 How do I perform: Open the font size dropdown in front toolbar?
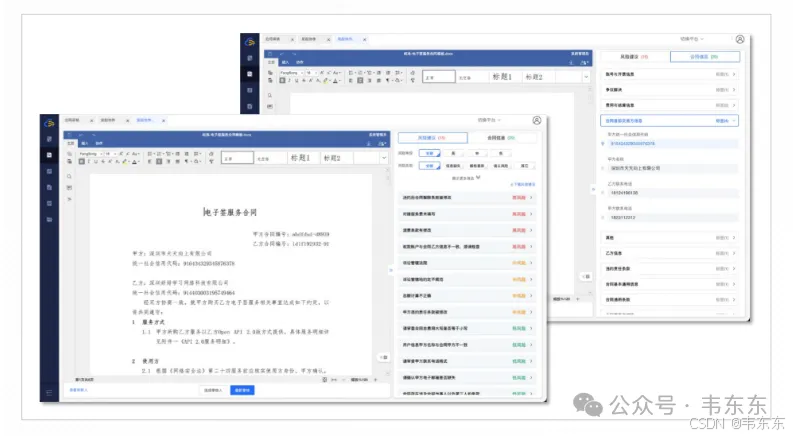pyautogui.click(x=110, y=154)
